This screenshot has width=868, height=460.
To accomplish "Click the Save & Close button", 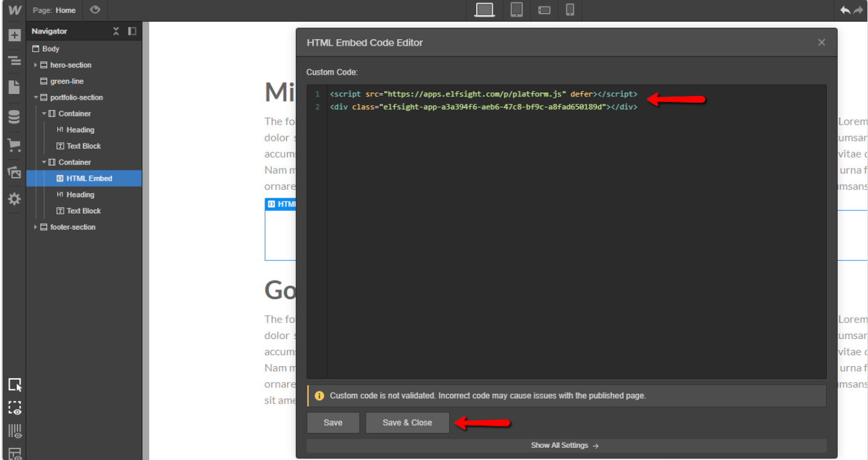I will (x=407, y=423).
